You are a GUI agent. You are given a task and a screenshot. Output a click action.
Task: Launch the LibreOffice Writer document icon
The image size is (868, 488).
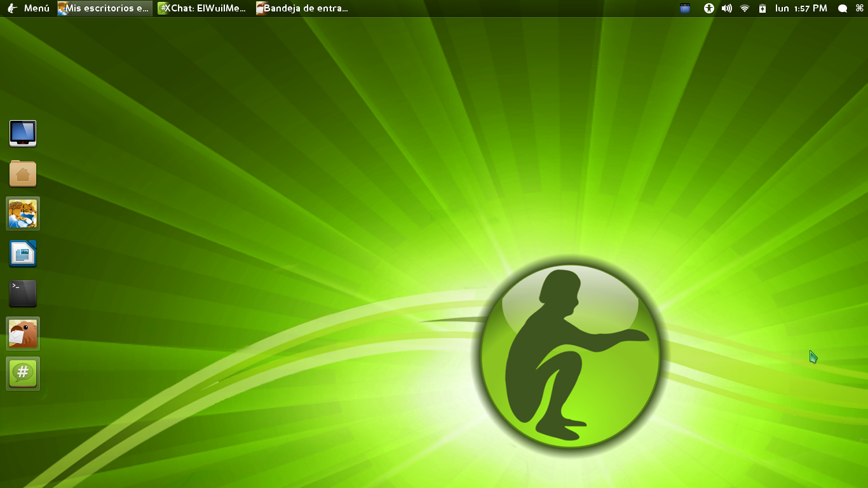click(23, 254)
